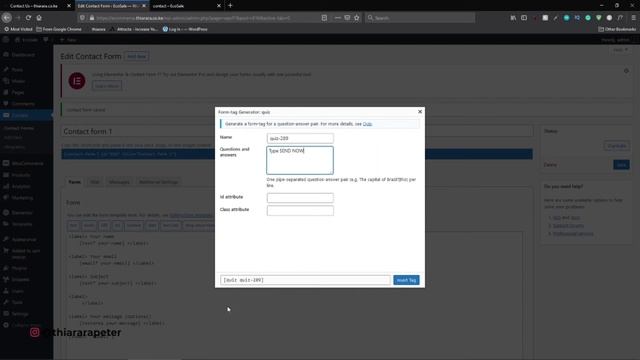Click the Contact form 1 title field
This screenshot has width=640, height=360.
coord(297,131)
